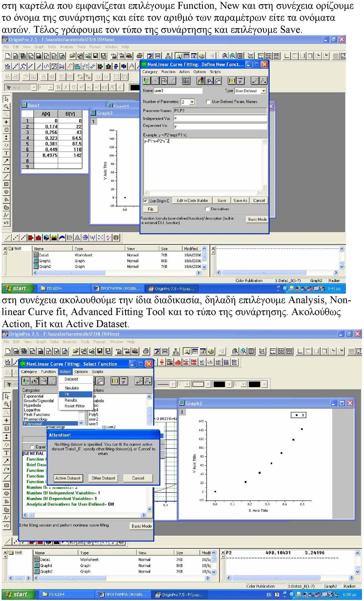This screenshot has height=601, width=364.
Task: Click the Graph2 window icon in Project Explorer list, upper window
Action: pos(36,266)
